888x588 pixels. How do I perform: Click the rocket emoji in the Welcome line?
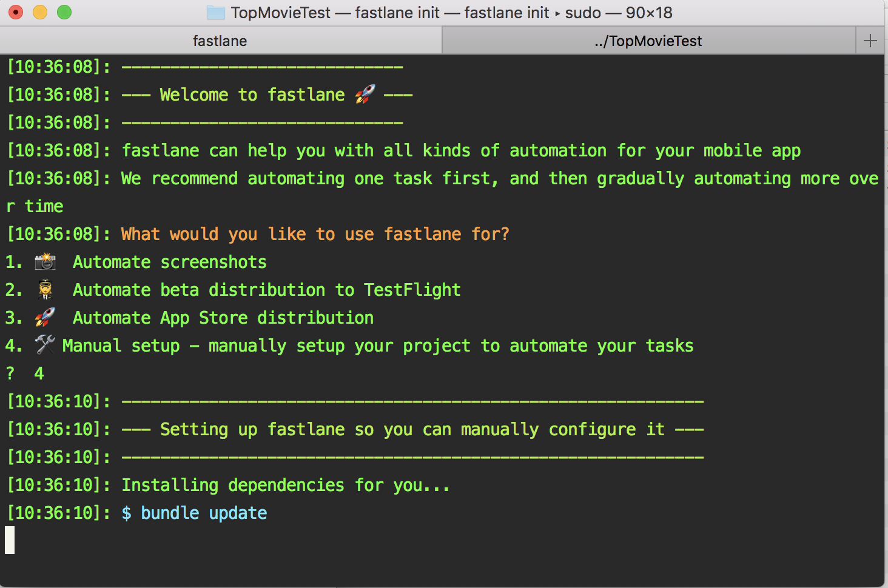(x=365, y=94)
